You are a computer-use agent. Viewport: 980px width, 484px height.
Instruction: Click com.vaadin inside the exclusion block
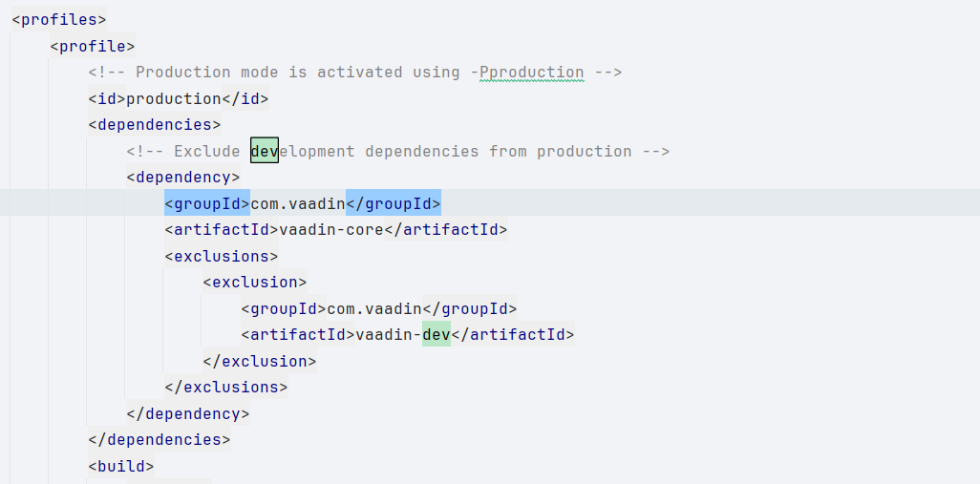373,308
